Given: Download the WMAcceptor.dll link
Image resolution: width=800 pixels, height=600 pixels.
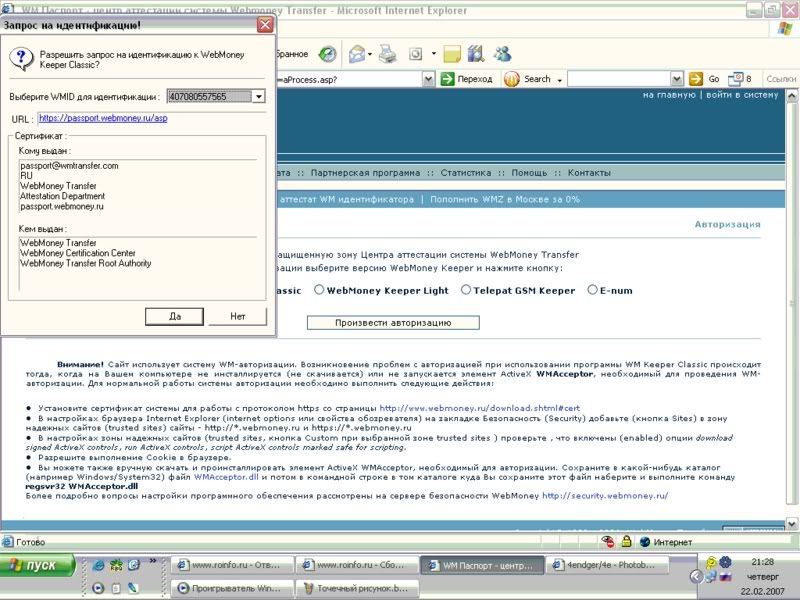Looking at the screenshot, I should click(x=226, y=477).
